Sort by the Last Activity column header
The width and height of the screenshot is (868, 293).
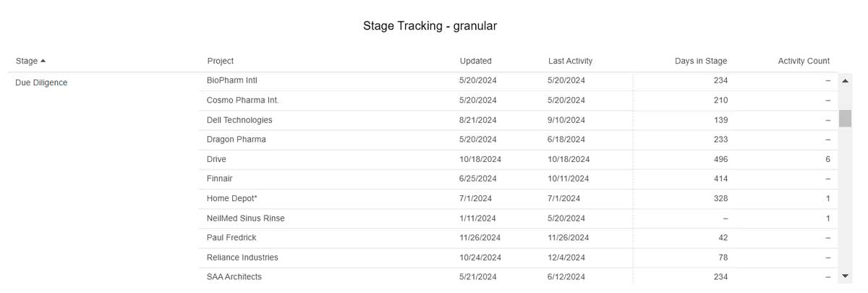tap(570, 61)
